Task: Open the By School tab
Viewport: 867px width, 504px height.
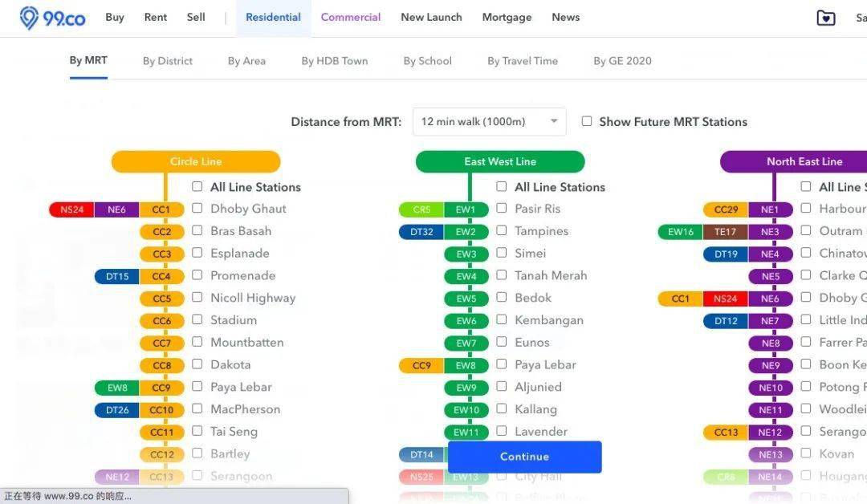Action: coord(427,61)
